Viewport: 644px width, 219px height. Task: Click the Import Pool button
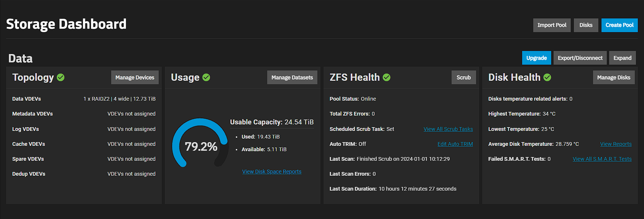pyautogui.click(x=552, y=25)
